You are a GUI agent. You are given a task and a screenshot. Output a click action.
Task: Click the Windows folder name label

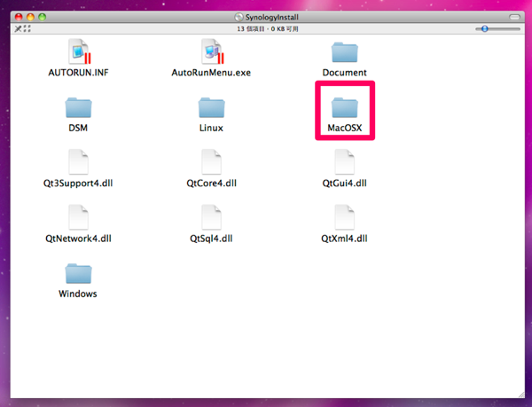(x=78, y=294)
